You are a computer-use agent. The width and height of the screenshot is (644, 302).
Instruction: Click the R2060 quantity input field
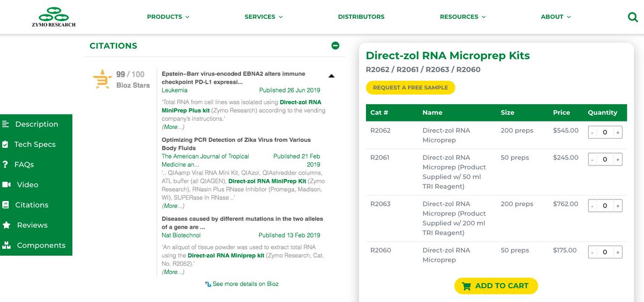(x=605, y=252)
